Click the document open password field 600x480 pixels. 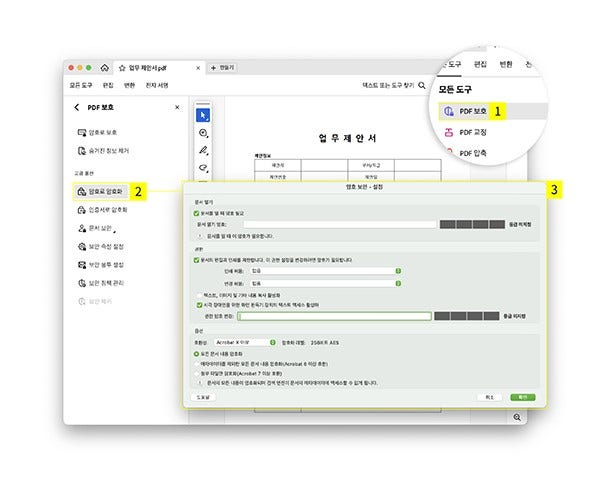340,224
